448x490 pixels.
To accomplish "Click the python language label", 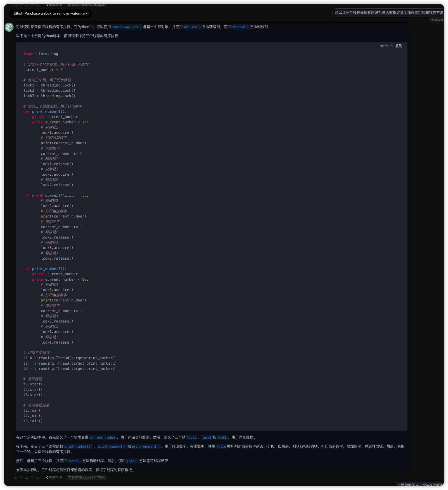I will (386, 46).
